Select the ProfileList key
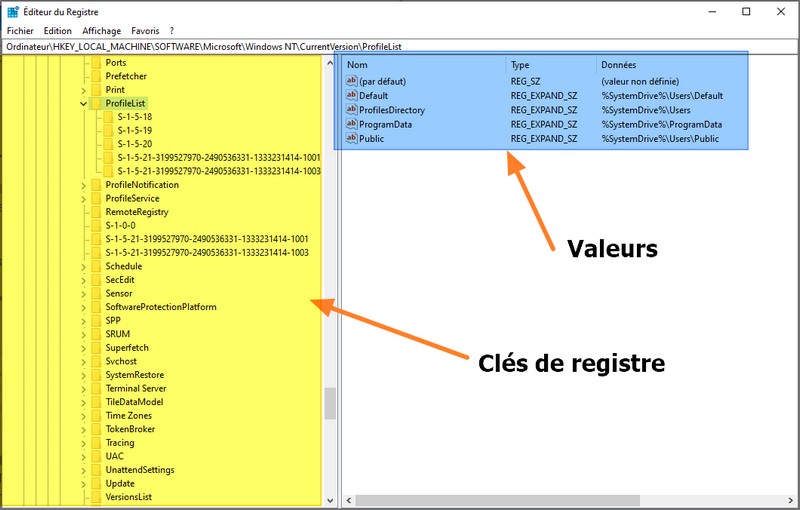The image size is (800, 510). coord(125,104)
